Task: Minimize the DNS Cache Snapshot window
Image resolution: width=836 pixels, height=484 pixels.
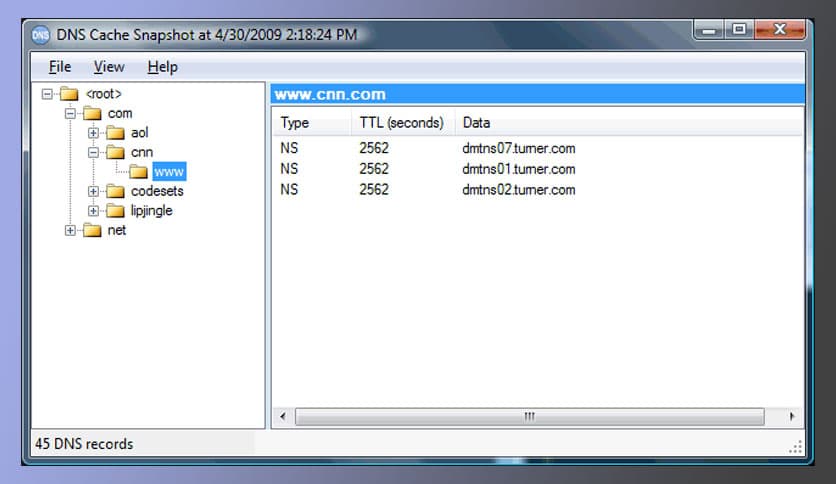Action: coord(709,30)
